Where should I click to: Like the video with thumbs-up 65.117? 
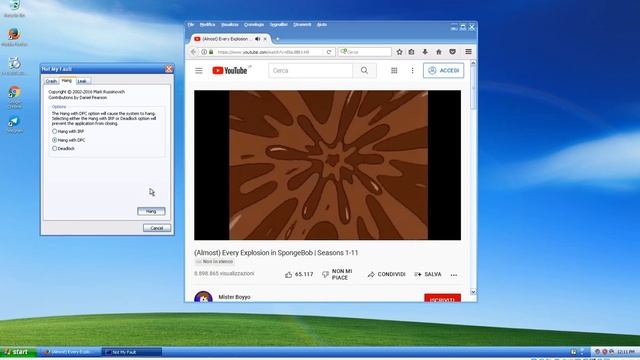pos(299,274)
